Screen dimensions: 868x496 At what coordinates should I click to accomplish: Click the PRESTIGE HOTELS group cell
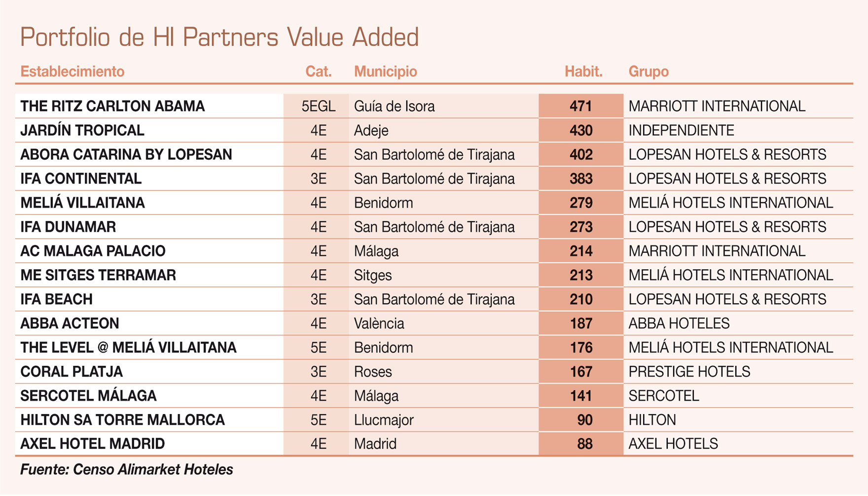689,372
